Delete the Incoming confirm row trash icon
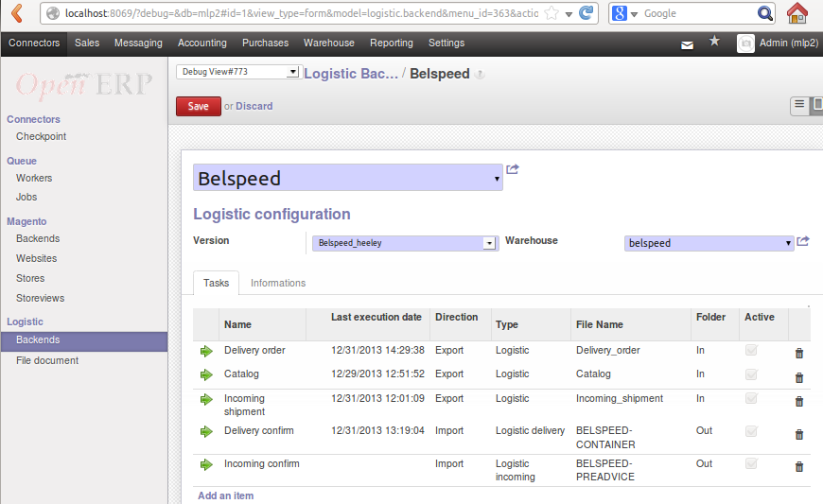Viewport: 823px width, 504px height. coord(798,467)
